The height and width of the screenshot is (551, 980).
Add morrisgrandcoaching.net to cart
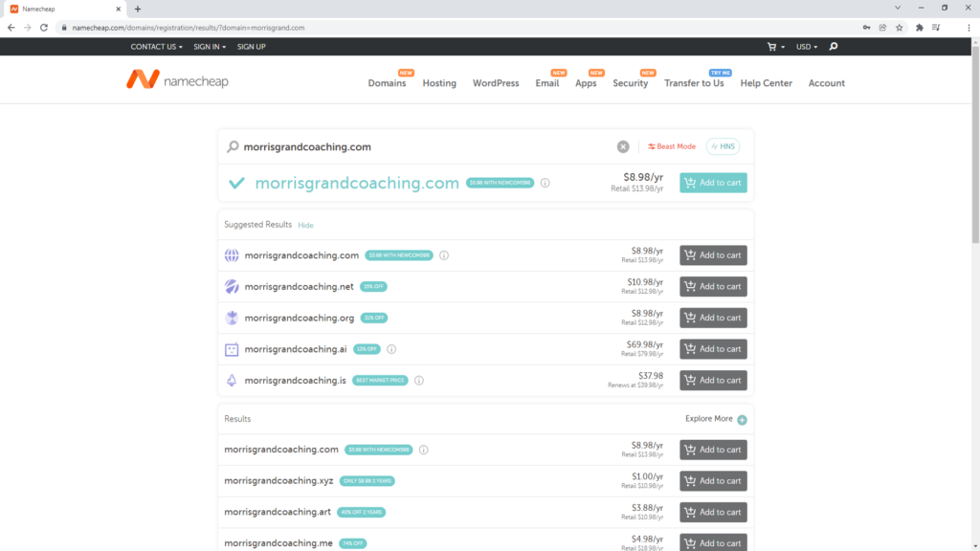713,287
